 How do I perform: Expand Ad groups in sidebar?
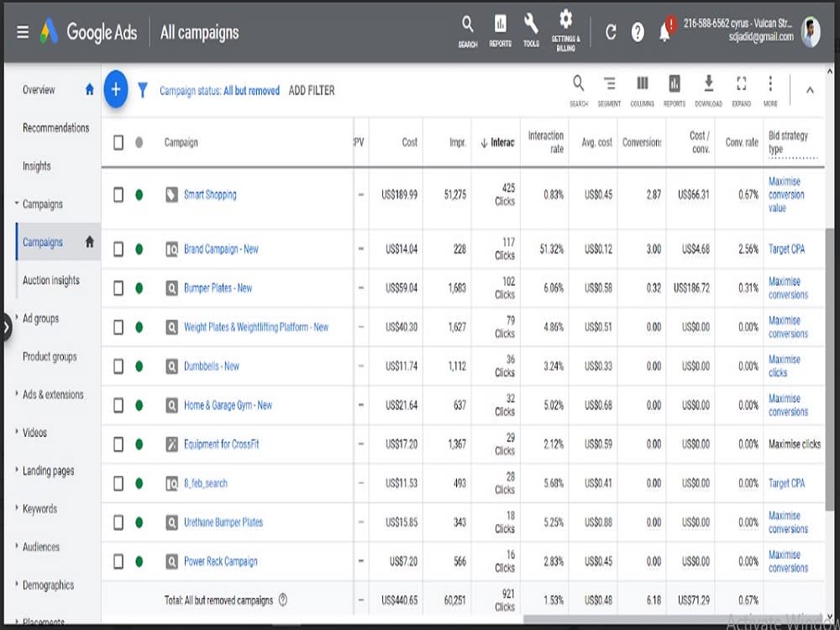[17, 318]
